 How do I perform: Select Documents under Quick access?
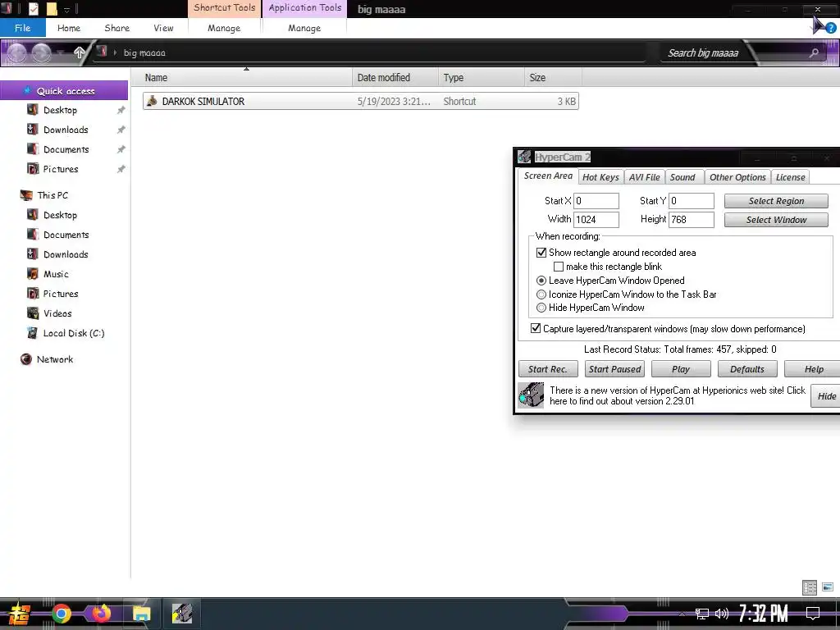click(66, 149)
